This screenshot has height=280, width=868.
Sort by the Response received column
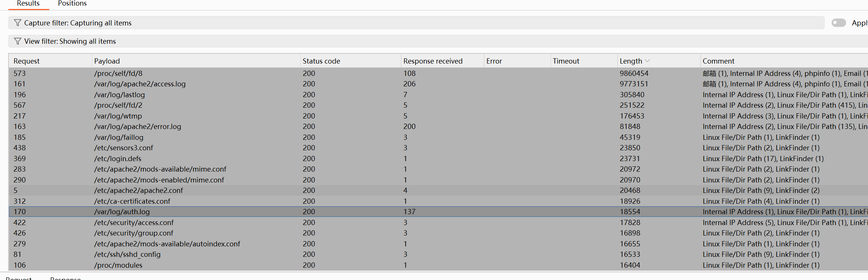433,61
